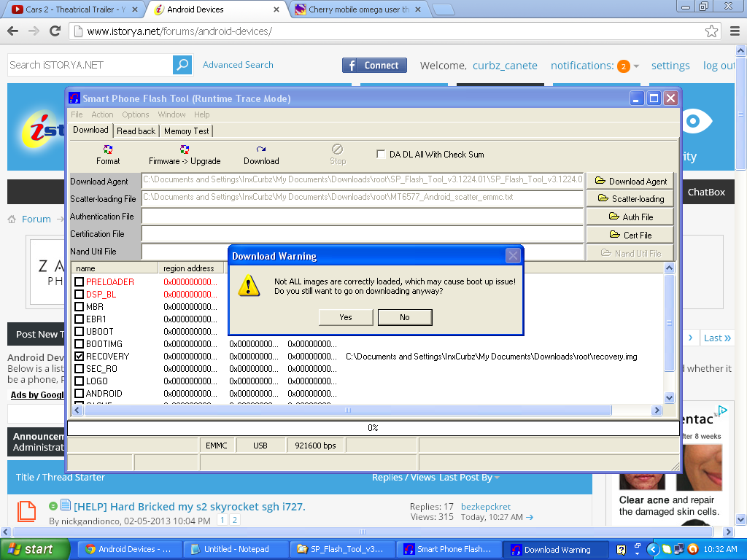This screenshot has width=747, height=560.
Task: Reload the page in Chrome
Action: [55, 31]
